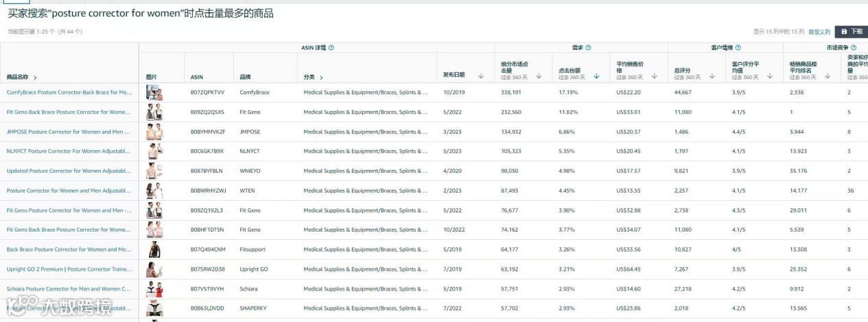Click WTEN product thumbnail image
The height and width of the screenshot is (322, 868).
(154, 190)
